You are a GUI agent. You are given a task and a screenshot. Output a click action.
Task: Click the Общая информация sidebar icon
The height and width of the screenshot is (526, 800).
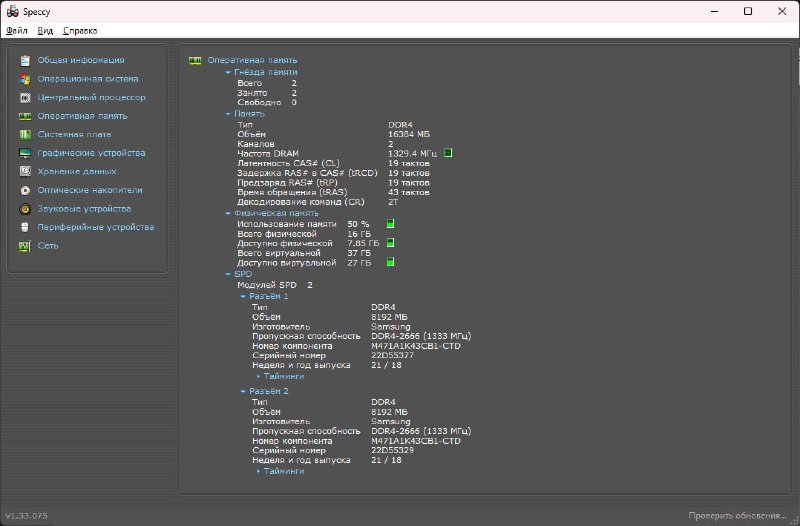(25, 60)
